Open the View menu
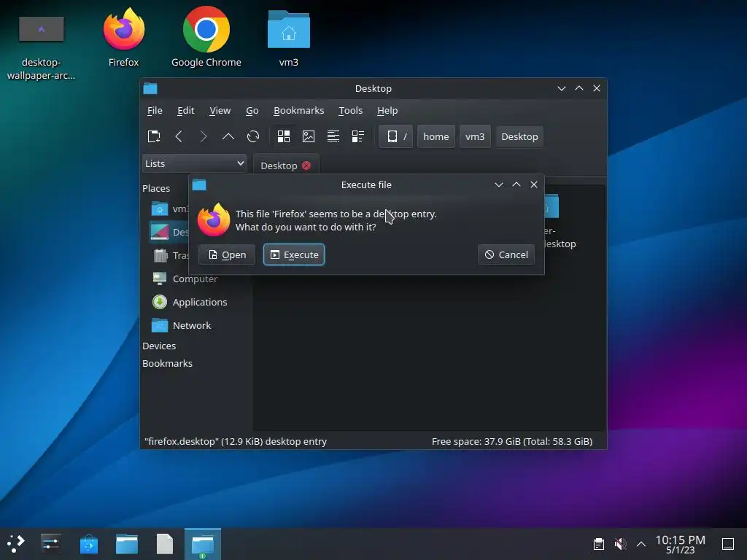This screenshot has width=747, height=560. click(220, 111)
